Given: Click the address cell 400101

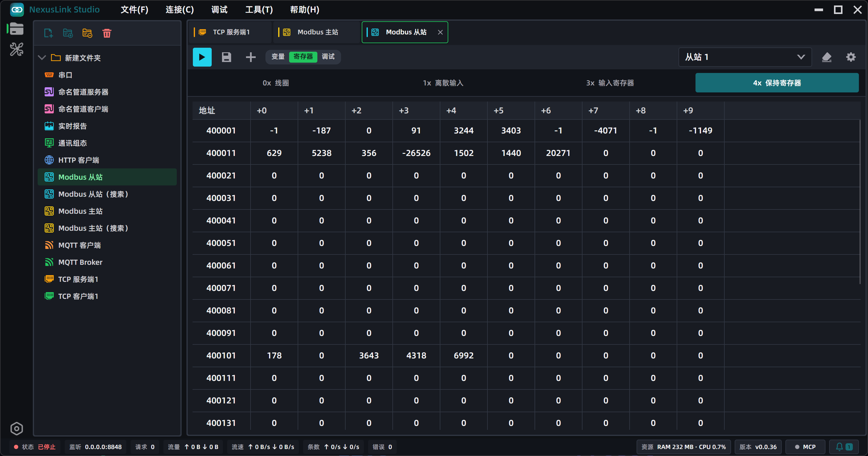Looking at the screenshot, I should point(221,355).
